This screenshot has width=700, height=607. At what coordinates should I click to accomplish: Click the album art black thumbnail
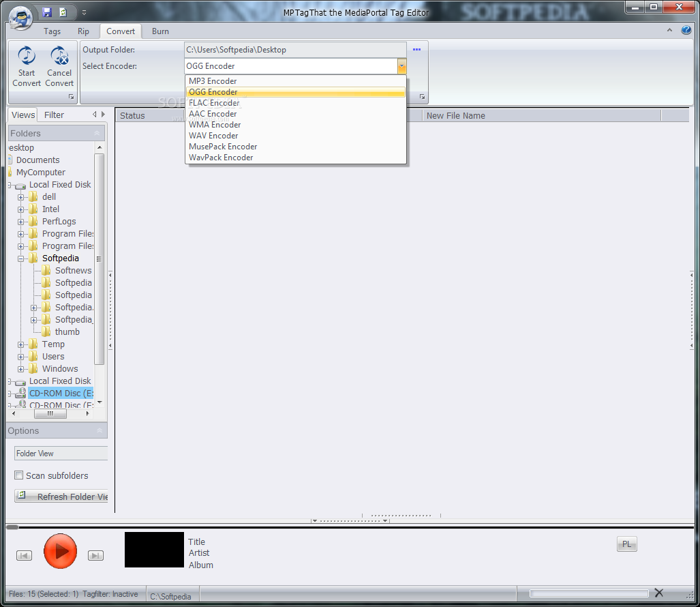pyautogui.click(x=154, y=550)
